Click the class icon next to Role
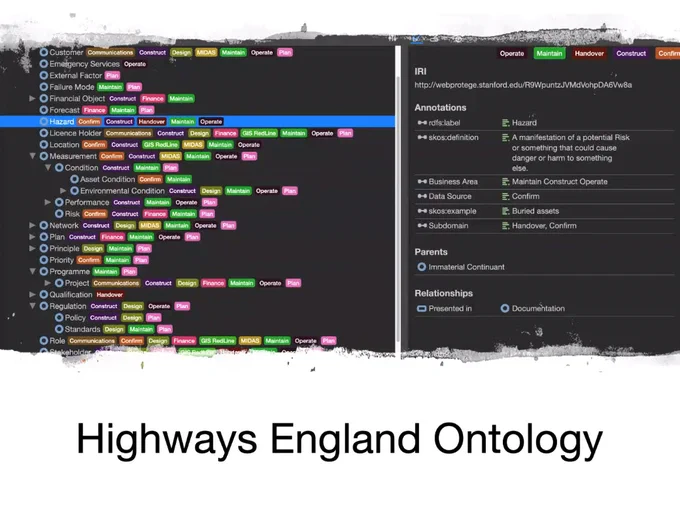The image size is (680, 507). tap(44, 340)
